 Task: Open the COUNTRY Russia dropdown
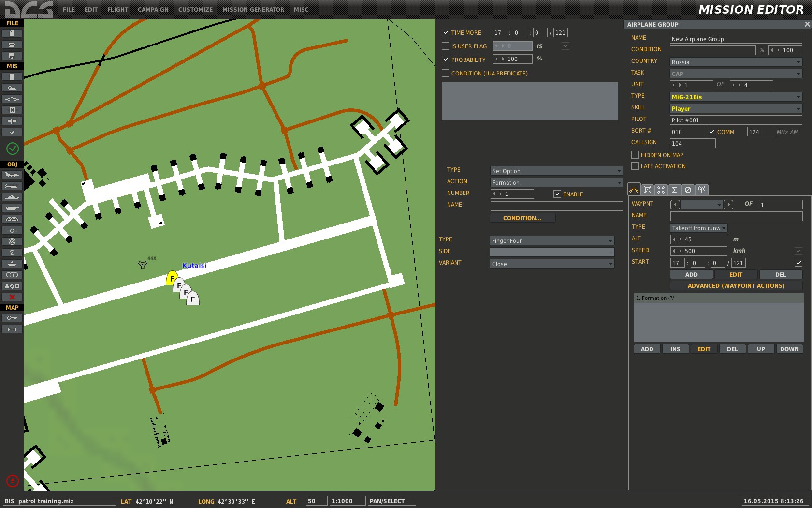(x=736, y=62)
